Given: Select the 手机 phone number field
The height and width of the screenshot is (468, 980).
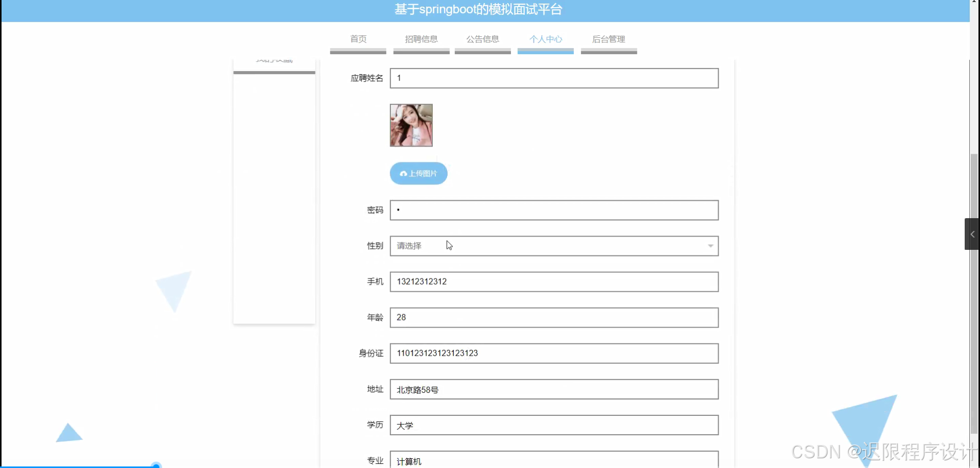Looking at the screenshot, I should pyautogui.click(x=554, y=282).
